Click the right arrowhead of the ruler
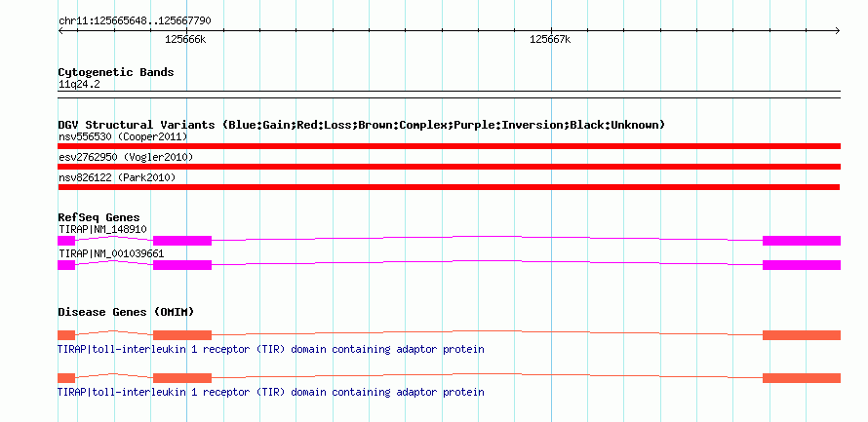 coord(838,30)
